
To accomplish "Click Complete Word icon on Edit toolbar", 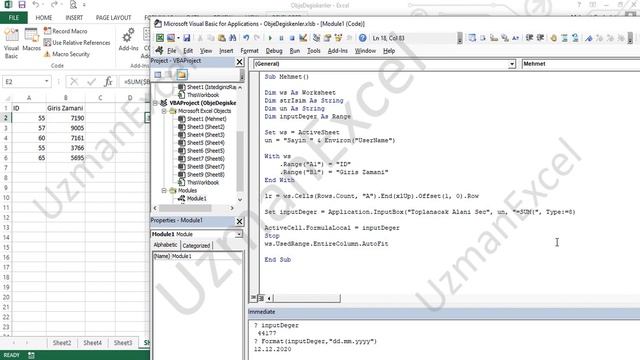I will point(516,38).
